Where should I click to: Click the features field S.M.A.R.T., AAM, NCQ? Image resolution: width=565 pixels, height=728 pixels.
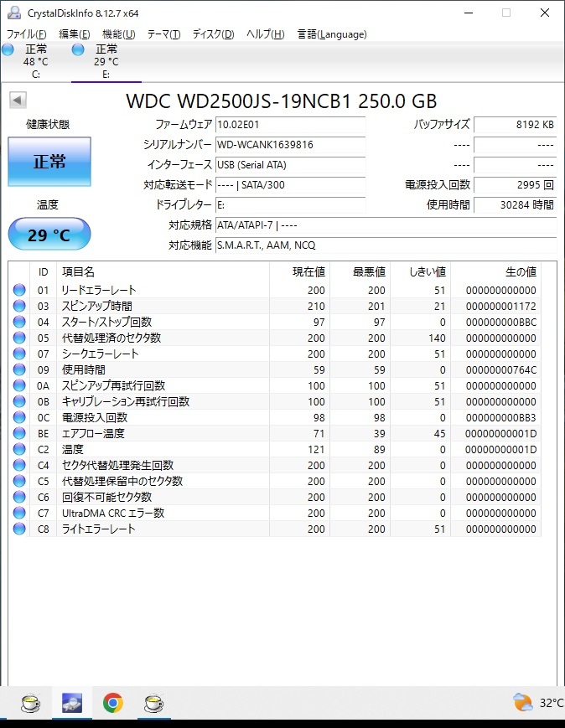[x=386, y=245]
